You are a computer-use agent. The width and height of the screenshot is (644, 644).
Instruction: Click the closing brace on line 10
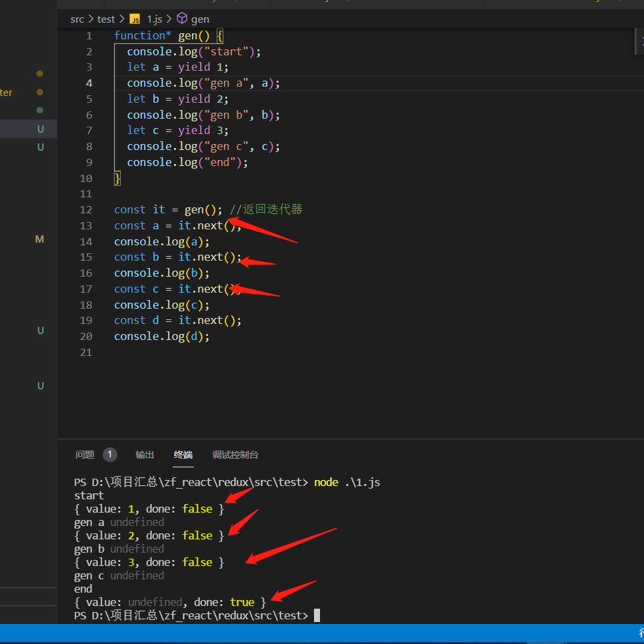[117, 178]
